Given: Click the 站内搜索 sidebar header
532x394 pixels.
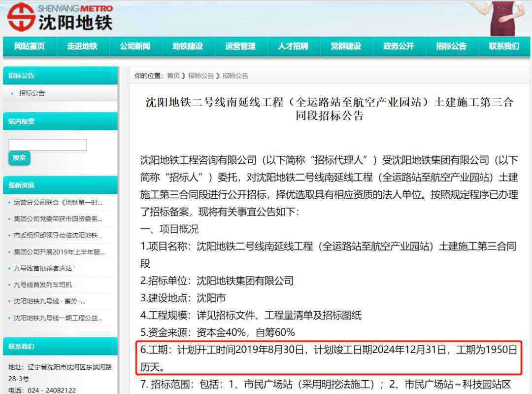Looking at the screenshot, I should click(60, 121).
